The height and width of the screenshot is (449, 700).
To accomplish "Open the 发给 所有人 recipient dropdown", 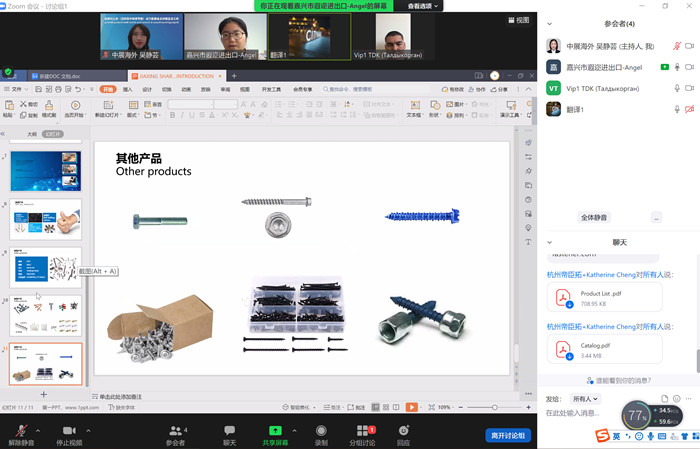I will click(585, 399).
